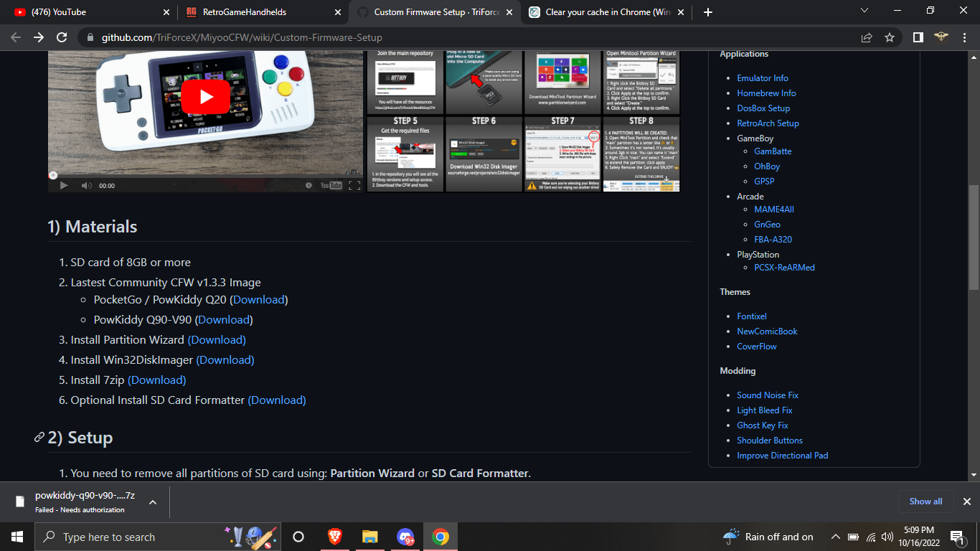Click the browser forward arrow
The height and width of the screenshot is (551, 980).
point(39,37)
